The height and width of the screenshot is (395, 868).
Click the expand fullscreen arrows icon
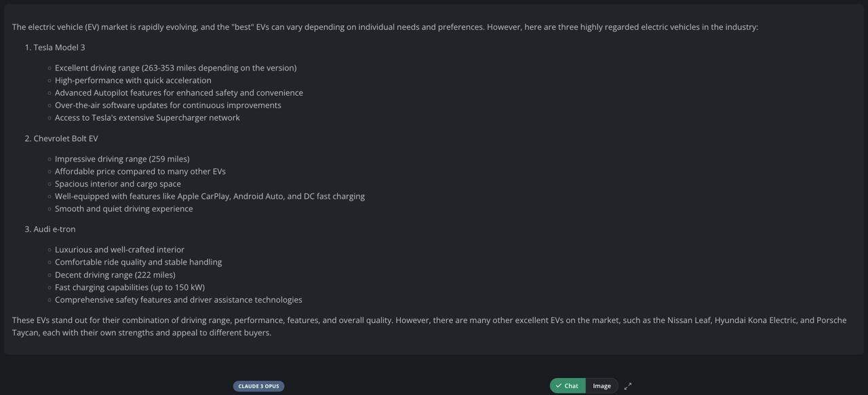point(628,386)
